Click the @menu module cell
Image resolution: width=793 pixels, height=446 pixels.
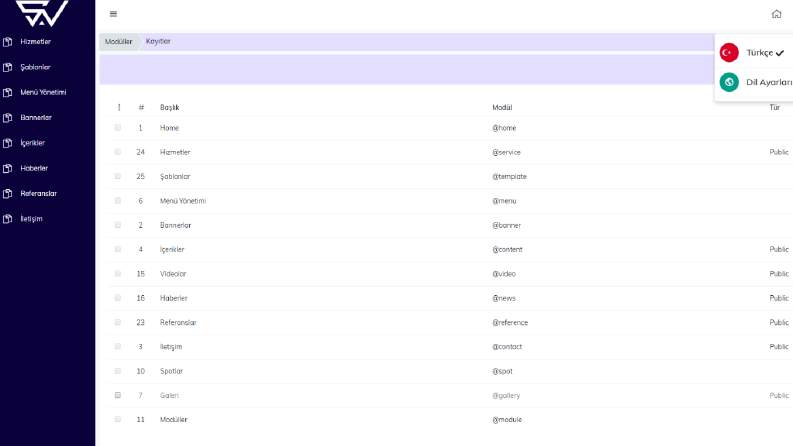[504, 201]
